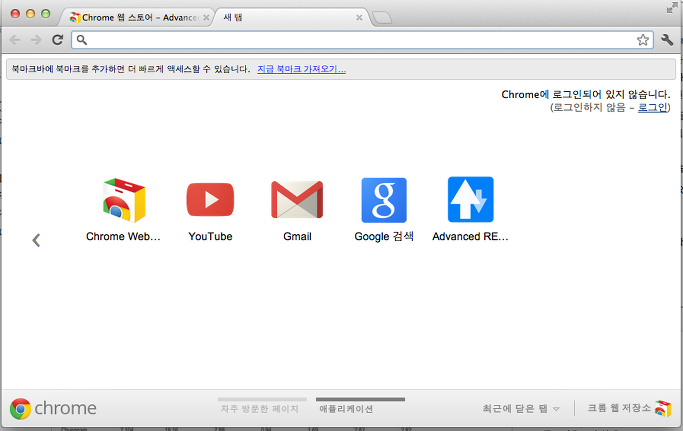Launch the Advanced REST client app
683x431 pixels.
470,200
